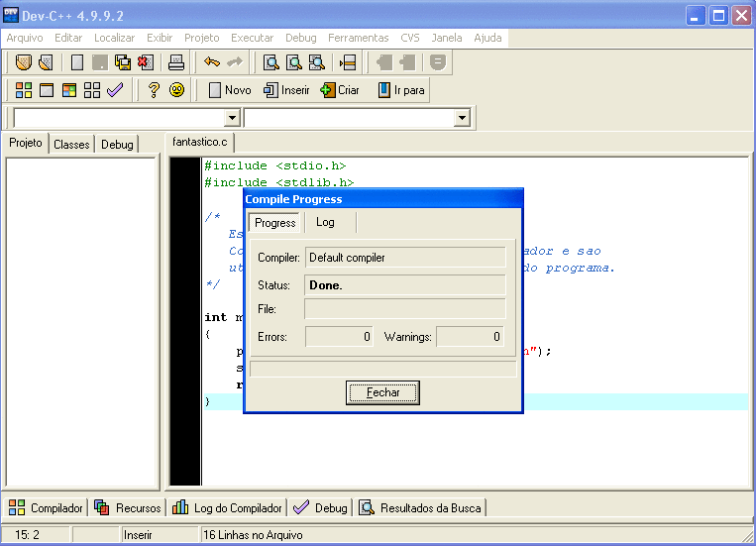Click the printer icon in the toolbar
756x546 pixels.
(176, 62)
